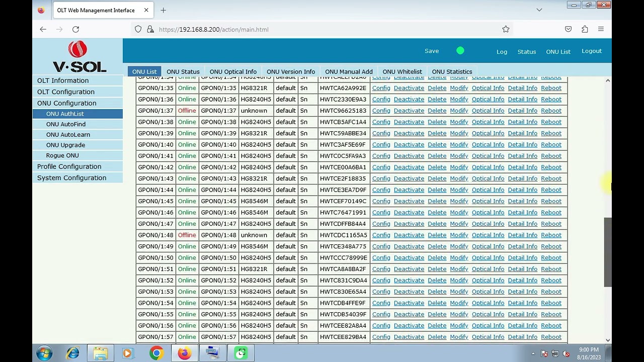The height and width of the screenshot is (362, 644).
Task: Click Config for GPON0/1:37
Action: (381, 111)
